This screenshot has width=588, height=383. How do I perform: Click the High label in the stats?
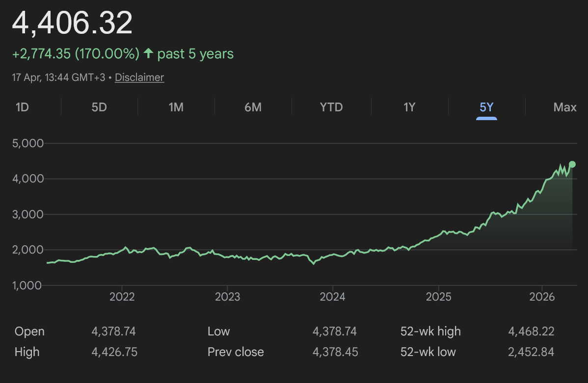point(27,352)
